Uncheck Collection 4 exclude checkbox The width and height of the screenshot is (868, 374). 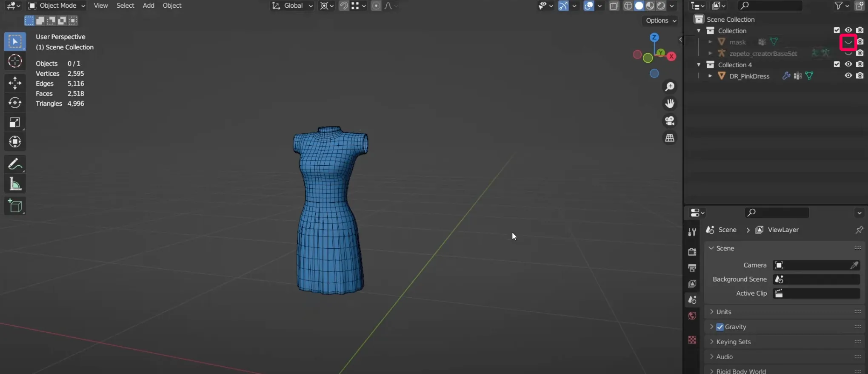coord(837,64)
